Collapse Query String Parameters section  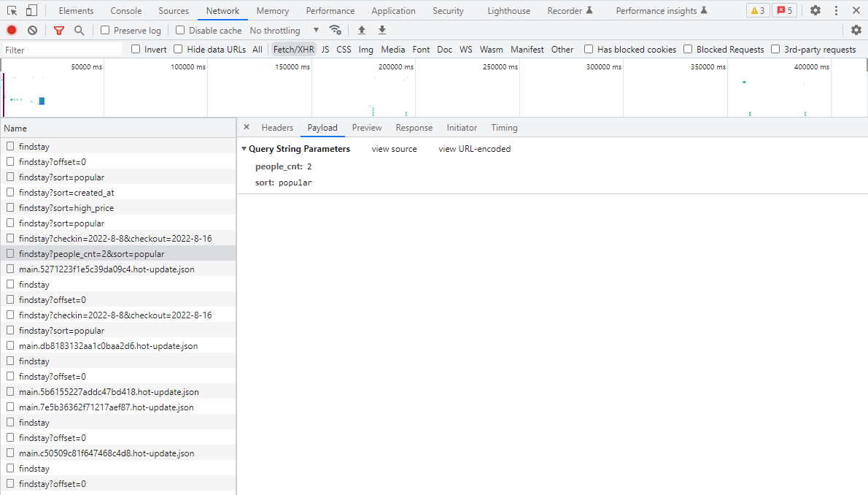pos(244,148)
